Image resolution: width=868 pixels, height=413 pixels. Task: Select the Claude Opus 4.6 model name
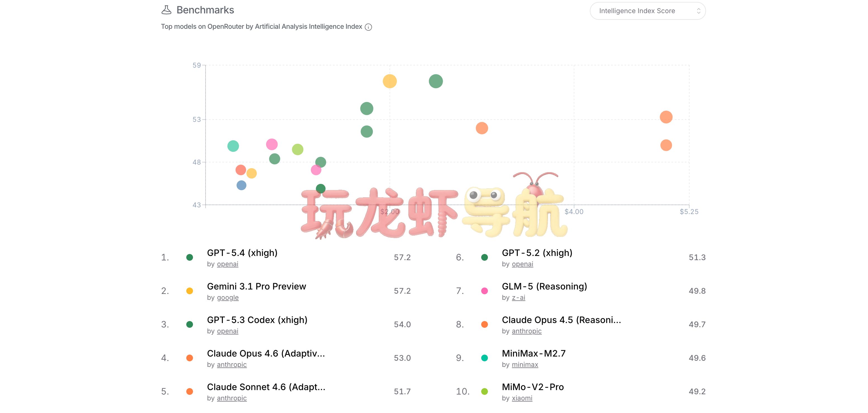266,353
